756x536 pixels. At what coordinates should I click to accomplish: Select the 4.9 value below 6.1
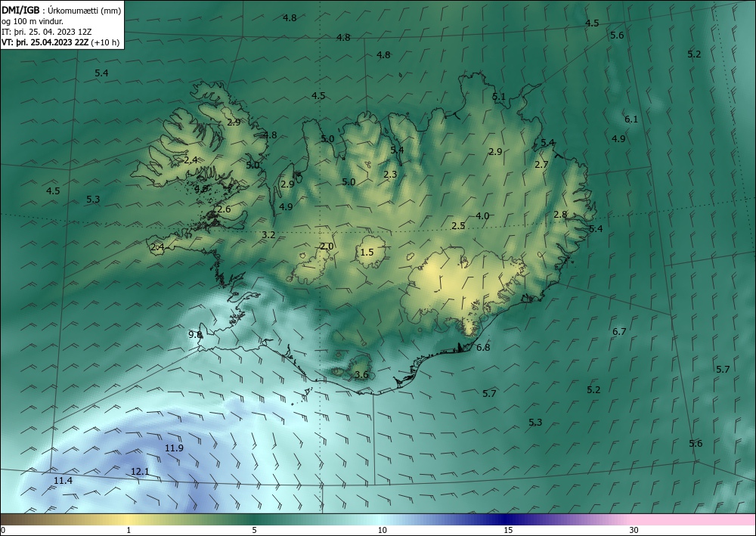(618, 139)
